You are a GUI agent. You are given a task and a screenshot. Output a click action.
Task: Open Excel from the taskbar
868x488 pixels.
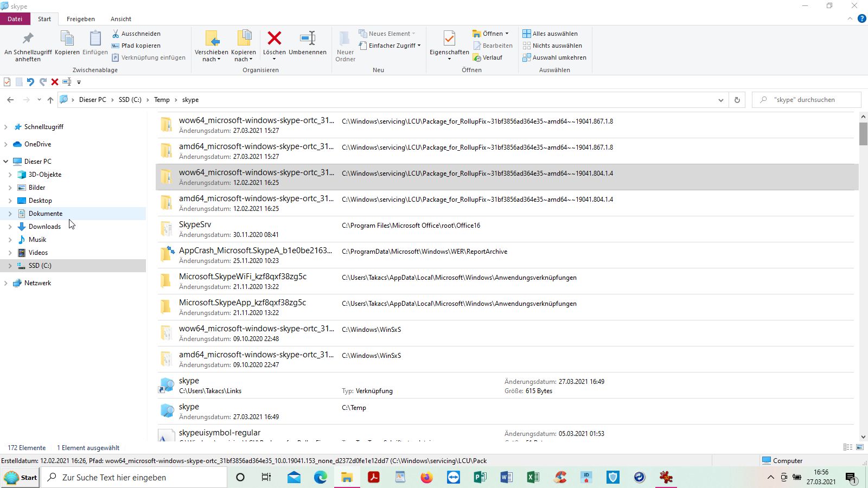click(x=533, y=478)
